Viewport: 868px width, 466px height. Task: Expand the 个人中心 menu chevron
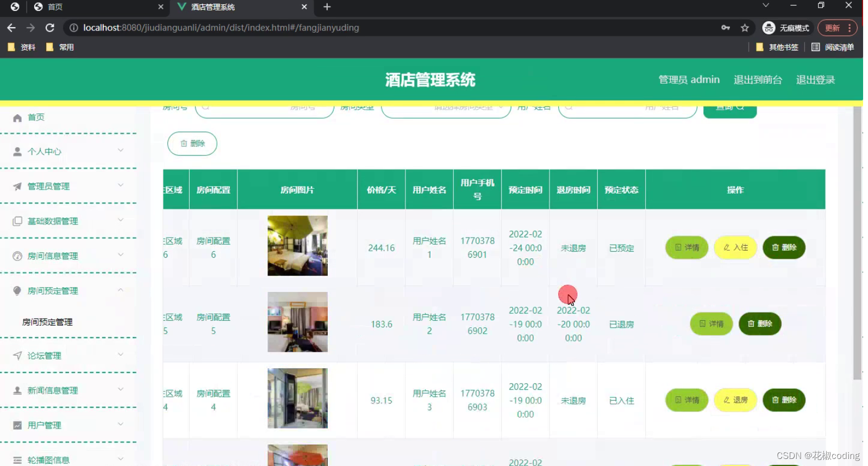point(121,151)
